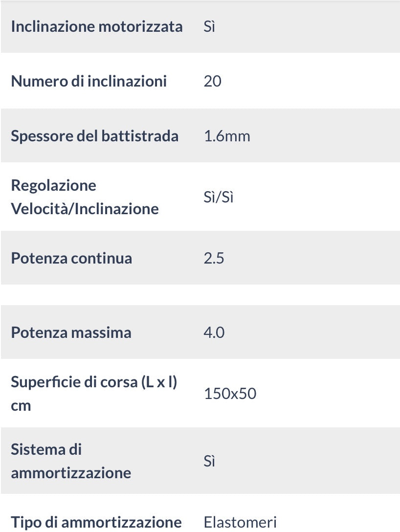Click the 'Superficie di corsa (L x l)' label

pos(94,382)
